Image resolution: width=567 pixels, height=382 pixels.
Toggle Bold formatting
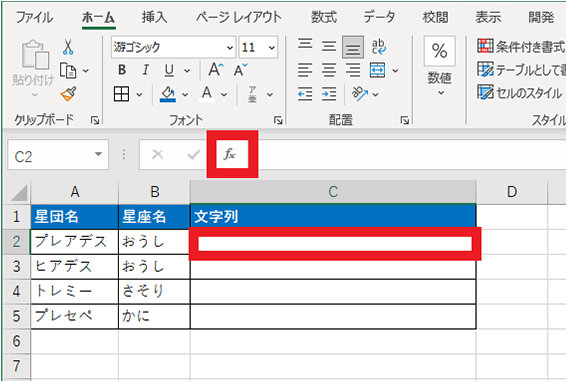[x=122, y=70]
